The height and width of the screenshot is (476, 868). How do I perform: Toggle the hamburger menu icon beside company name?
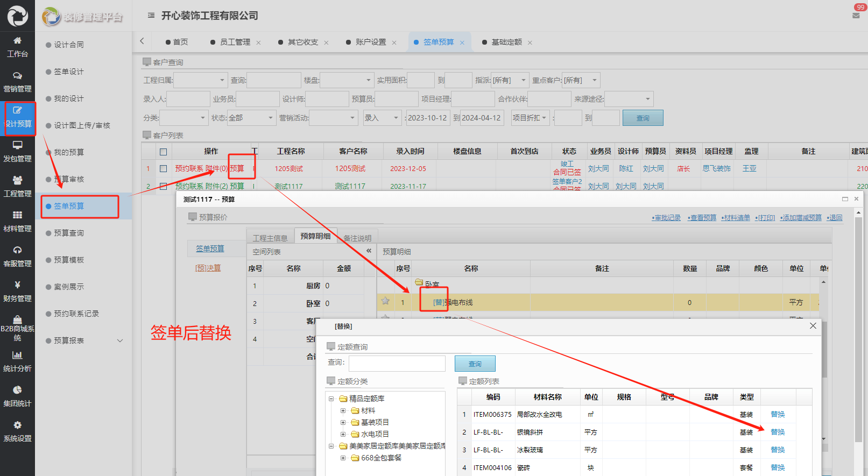(x=151, y=16)
